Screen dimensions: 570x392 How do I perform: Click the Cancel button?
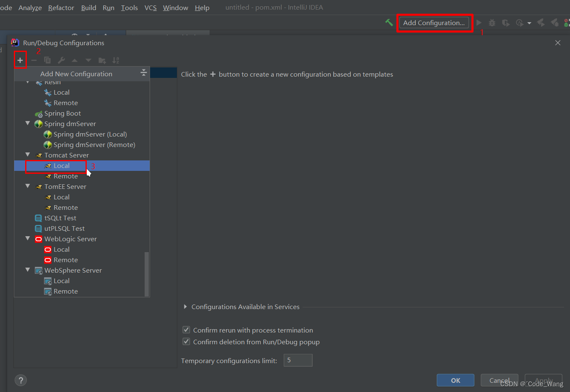point(500,380)
